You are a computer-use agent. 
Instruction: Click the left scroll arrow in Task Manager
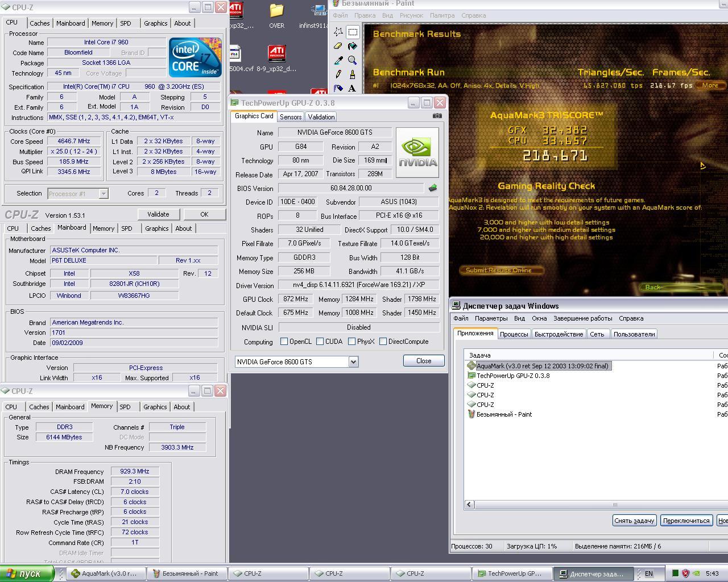click(x=469, y=504)
